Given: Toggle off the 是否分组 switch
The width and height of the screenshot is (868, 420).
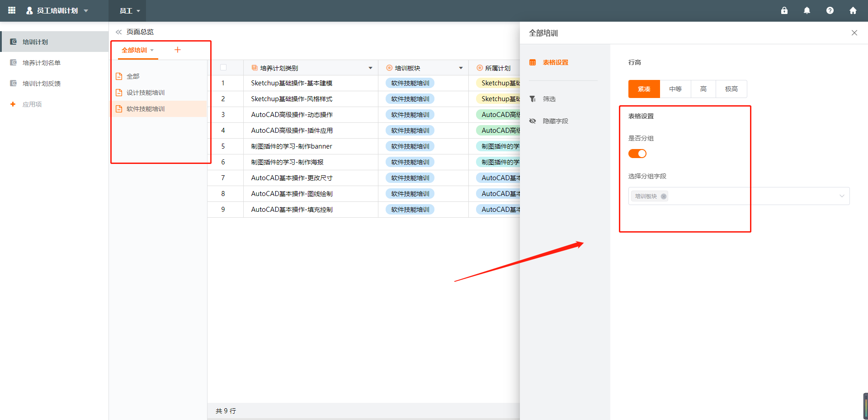Looking at the screenshot, I should tap(637, 154).
